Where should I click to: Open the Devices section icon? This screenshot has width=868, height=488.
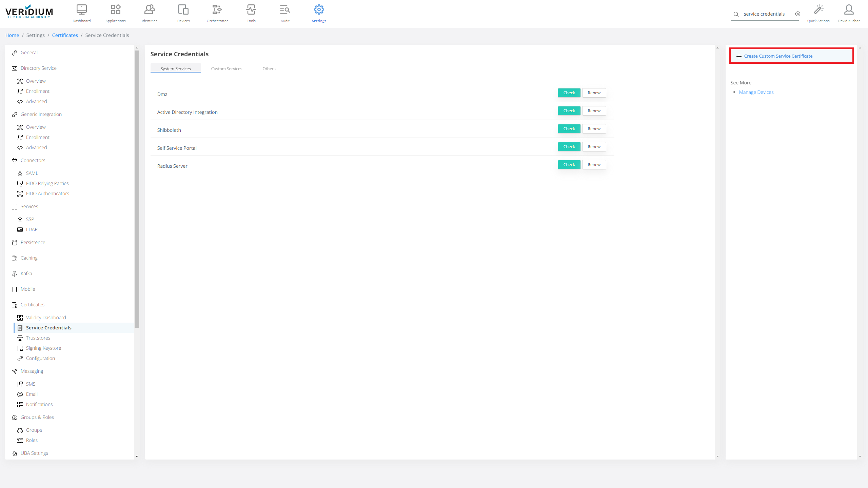[183, 13]
